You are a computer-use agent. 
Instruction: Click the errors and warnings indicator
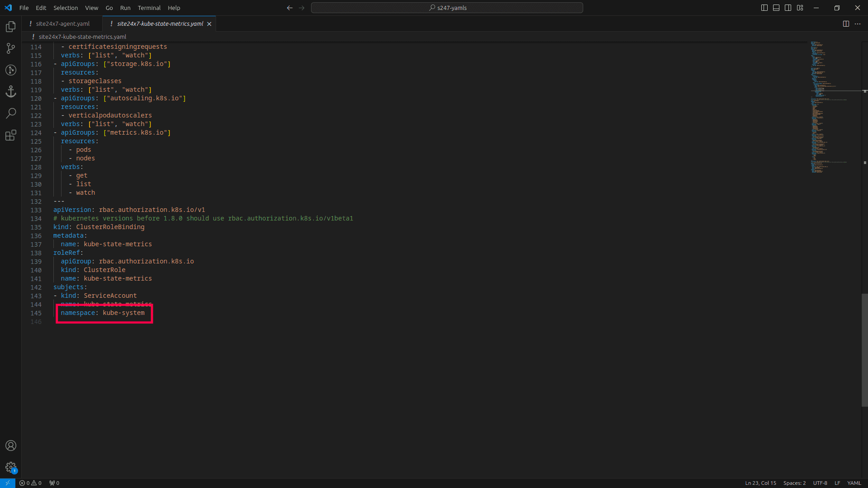(30, 483)
